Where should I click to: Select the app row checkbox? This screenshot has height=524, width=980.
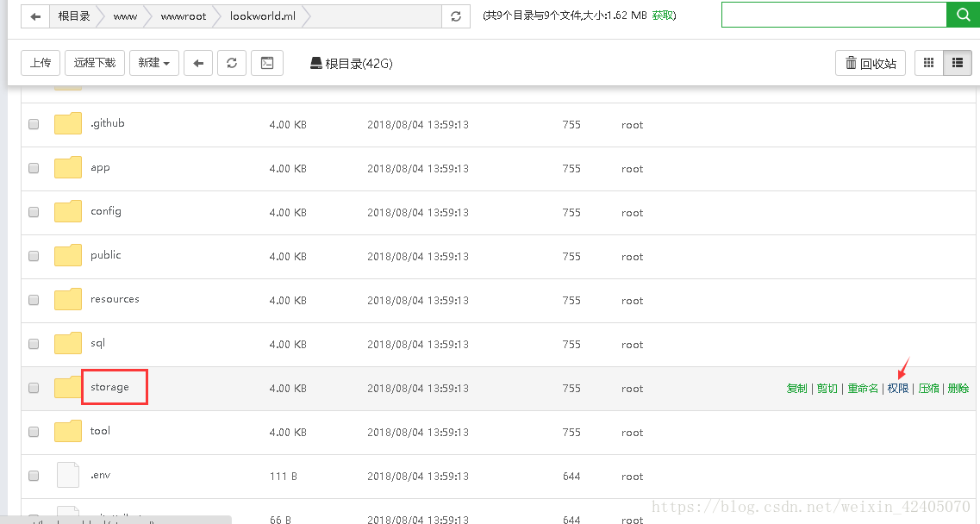click(34, 168)
